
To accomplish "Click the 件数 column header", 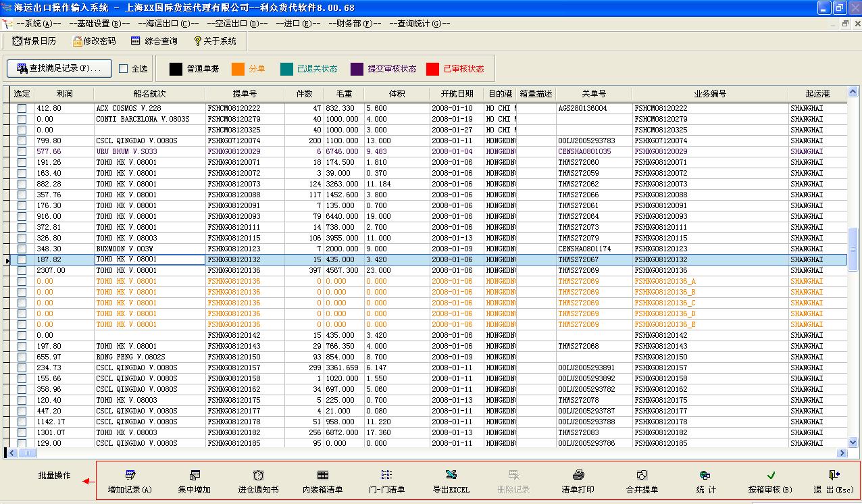I will (303, 94).
